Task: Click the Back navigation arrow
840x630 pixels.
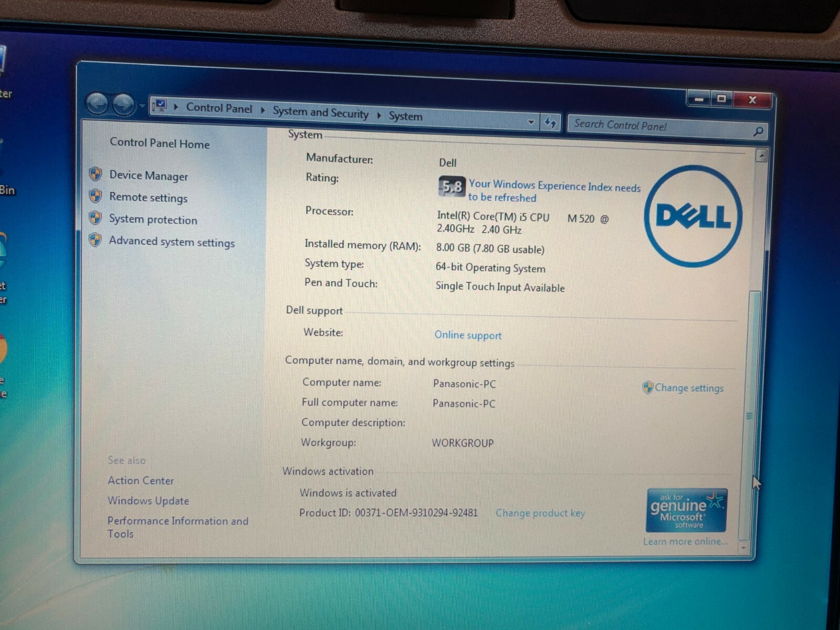Action: (98, 103)
